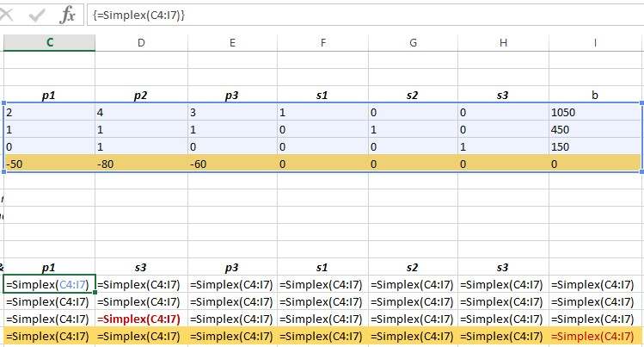Screen dimensions: 644x347
Task: Click the Cancel (X) icon in formula bar
Action: [x=9, y=15]
